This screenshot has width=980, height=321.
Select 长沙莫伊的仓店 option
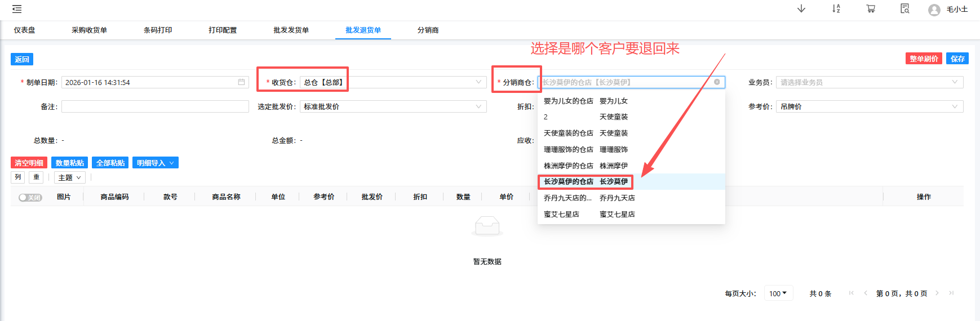click(631, 181)
